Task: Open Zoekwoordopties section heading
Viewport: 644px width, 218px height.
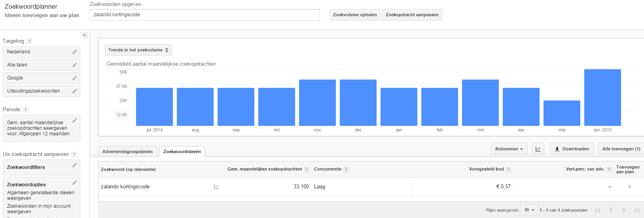Action: 26,185
